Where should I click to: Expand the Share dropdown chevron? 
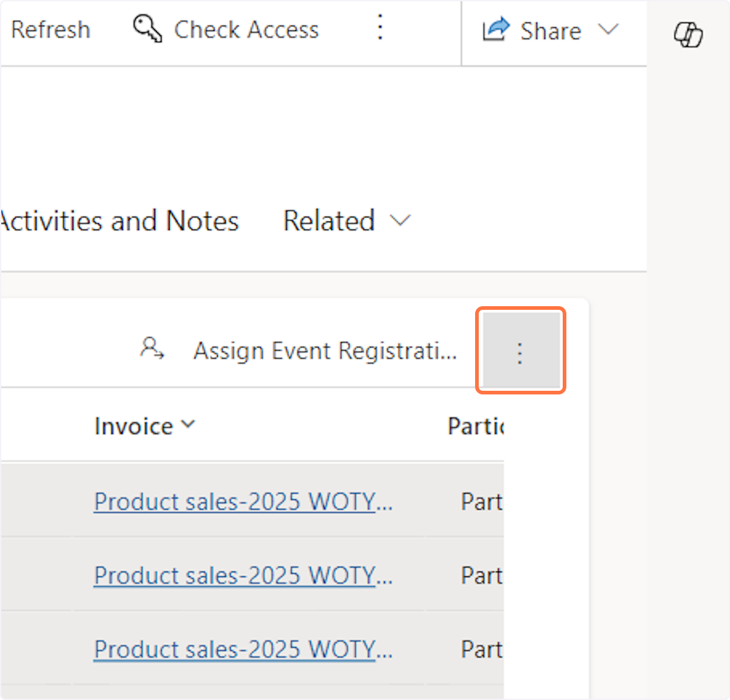(608, 29)
